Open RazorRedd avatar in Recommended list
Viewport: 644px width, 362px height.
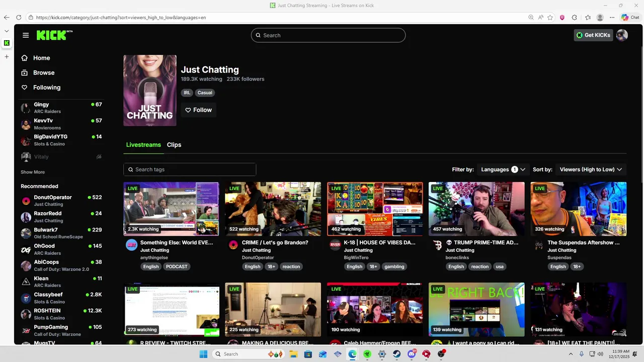pos(26,217)
